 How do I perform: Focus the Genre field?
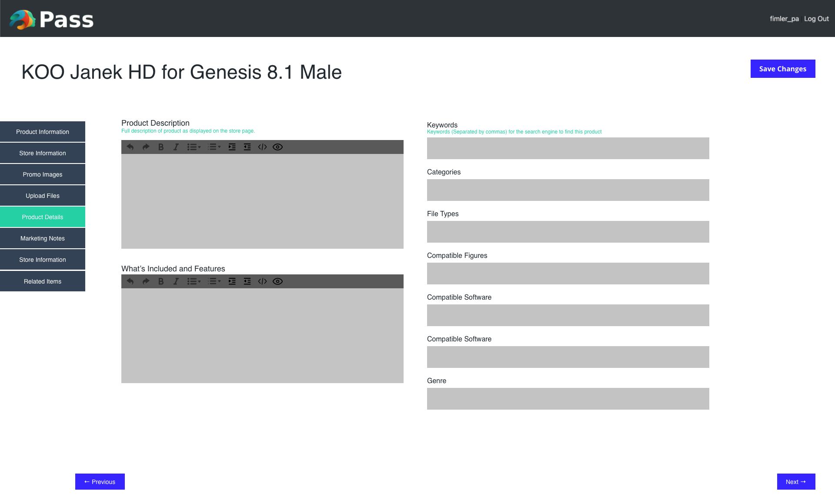(x=568, y=399)
